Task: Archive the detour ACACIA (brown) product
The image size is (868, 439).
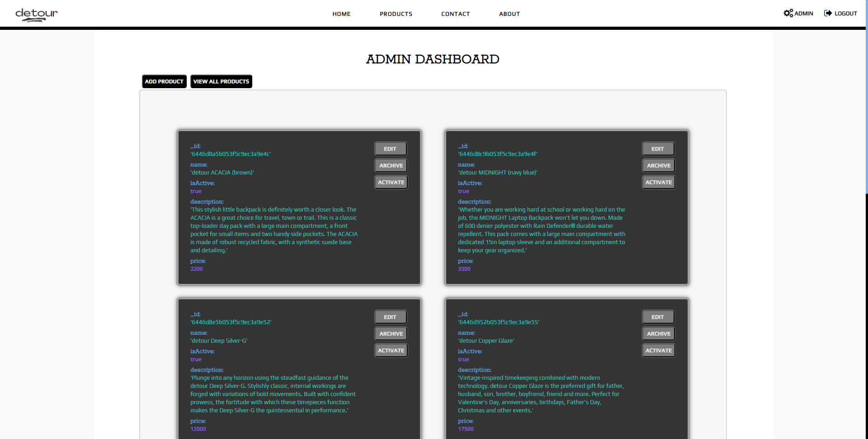Action: pos(391,165)
